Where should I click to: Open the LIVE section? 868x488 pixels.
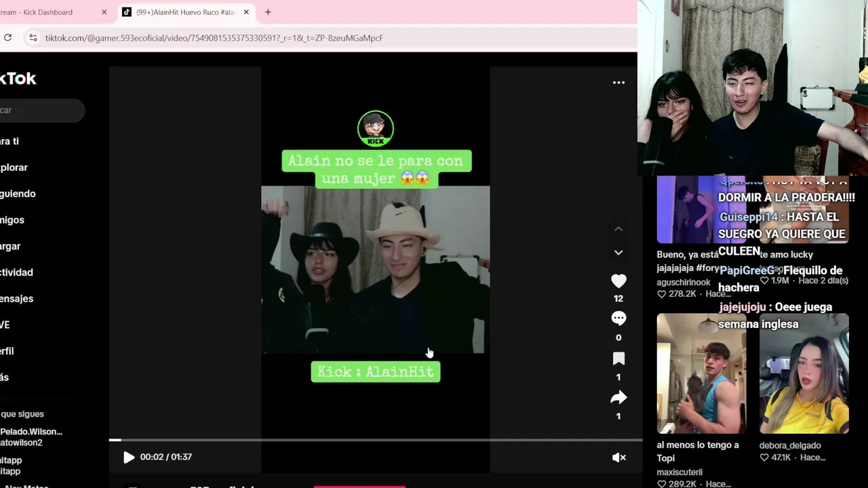5,325
